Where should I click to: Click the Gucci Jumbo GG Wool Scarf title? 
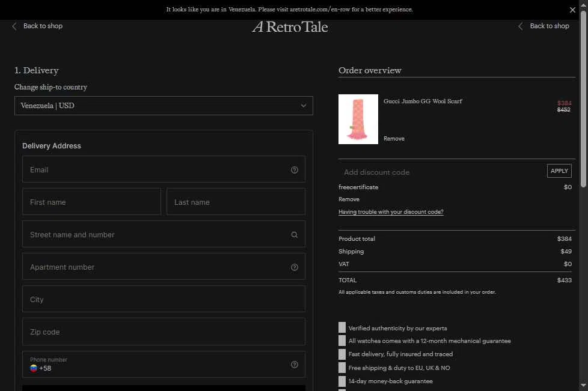pos(423,101)
